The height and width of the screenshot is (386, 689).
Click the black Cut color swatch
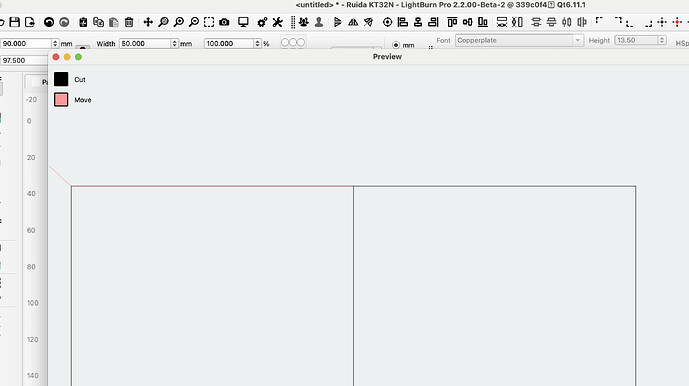click(x=61, y=79)
